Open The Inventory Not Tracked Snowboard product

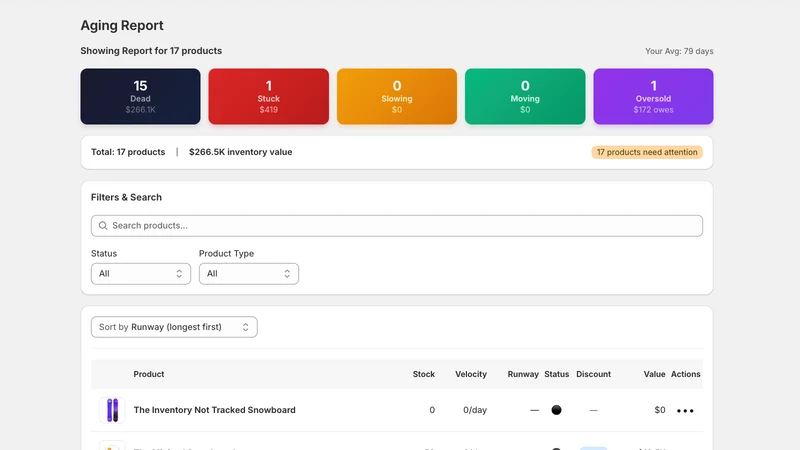[214, 410]
